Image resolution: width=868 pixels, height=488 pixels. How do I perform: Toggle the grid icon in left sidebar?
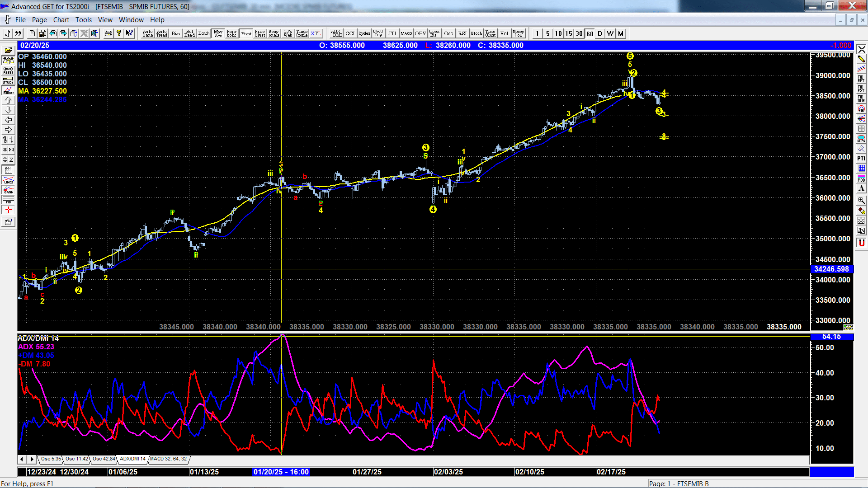(x=8, y=170)
